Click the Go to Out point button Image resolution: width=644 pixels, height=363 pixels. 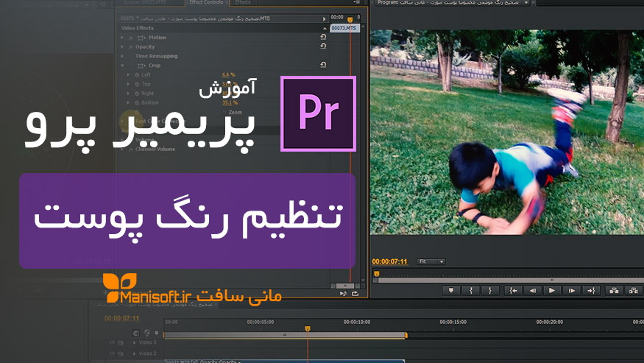click(x=591, y=291)
